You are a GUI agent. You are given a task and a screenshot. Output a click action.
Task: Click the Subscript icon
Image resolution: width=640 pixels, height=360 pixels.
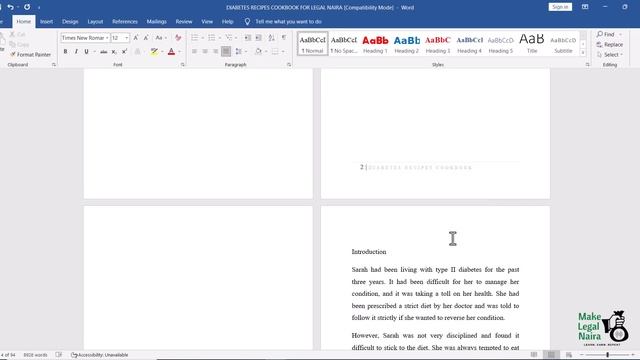[x=114, y=51]
